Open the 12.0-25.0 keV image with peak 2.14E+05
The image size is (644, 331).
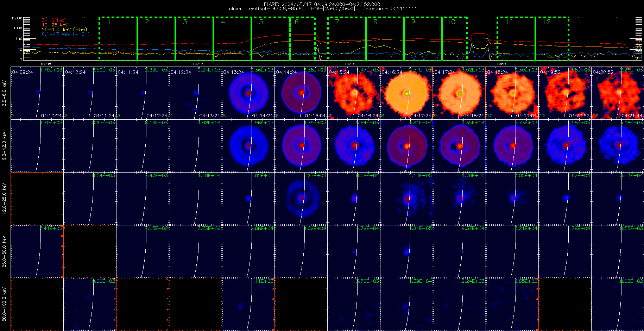pyautogui.click(x=406, y=199)
